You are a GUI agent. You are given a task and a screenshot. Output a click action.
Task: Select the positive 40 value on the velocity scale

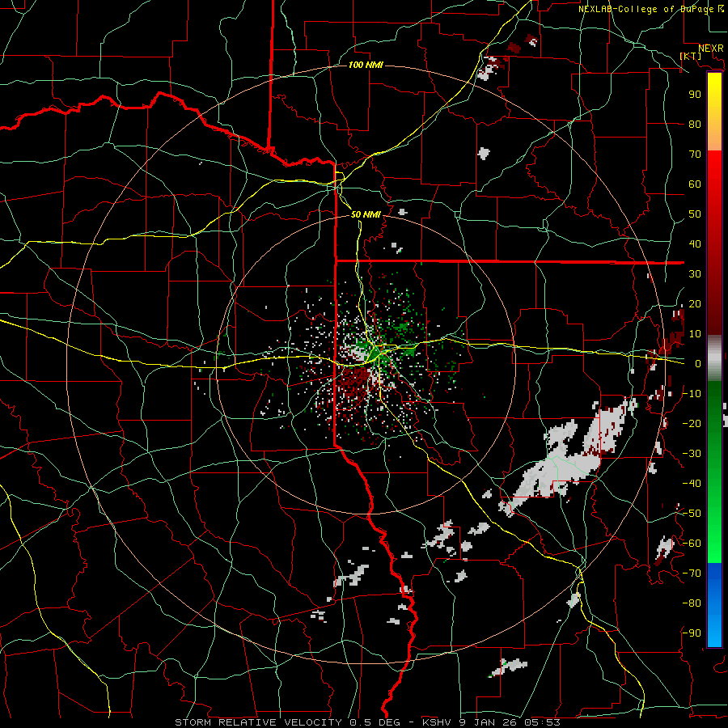pos(695,243)
